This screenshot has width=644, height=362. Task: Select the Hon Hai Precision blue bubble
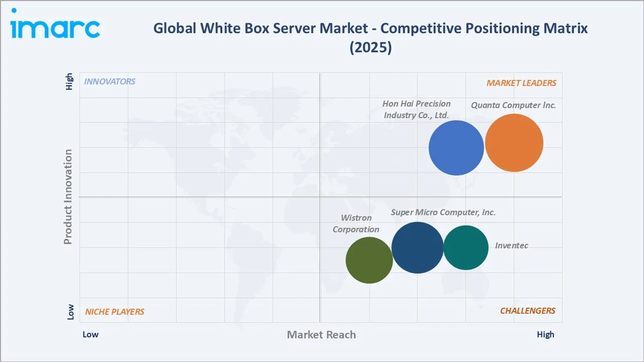click(456, 148)
